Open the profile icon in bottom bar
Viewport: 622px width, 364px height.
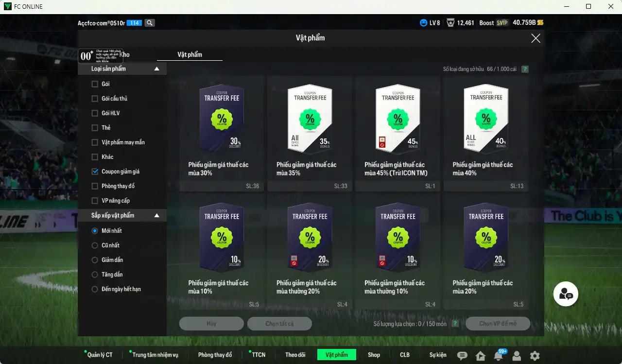point(517,356)
